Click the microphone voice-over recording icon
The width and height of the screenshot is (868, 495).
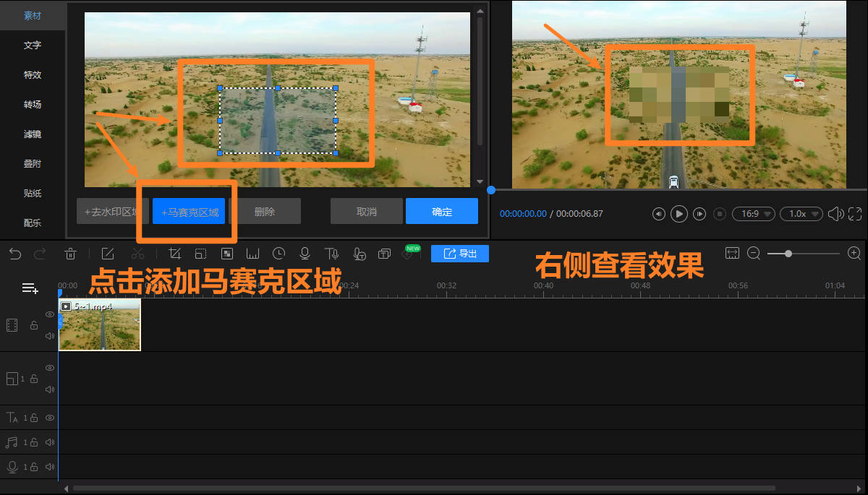point(305,254)
